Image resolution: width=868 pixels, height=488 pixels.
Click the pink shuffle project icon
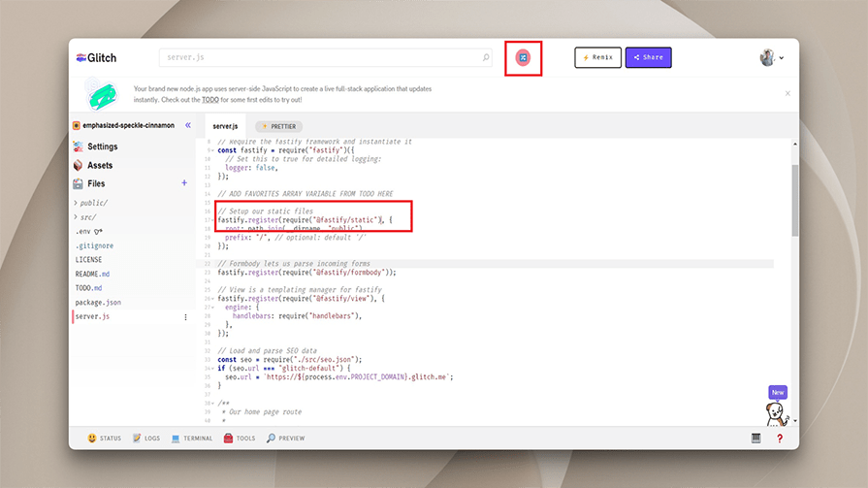[x=523, y=57]
